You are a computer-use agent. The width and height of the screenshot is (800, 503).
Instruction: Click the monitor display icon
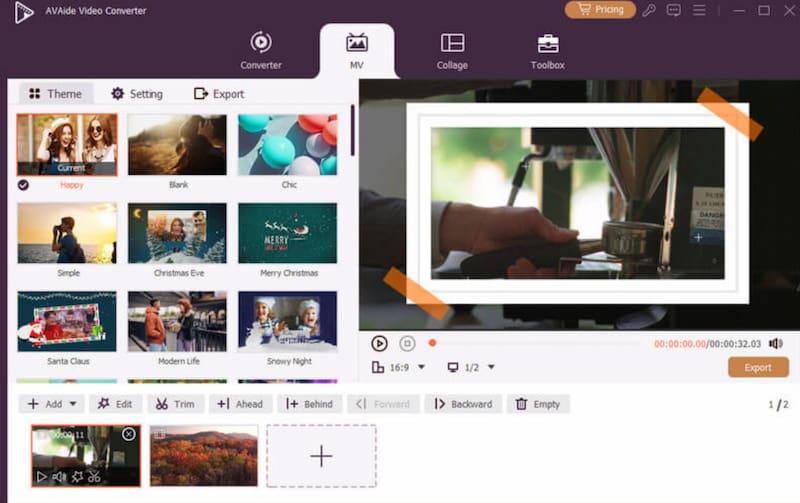click(453, 367)
